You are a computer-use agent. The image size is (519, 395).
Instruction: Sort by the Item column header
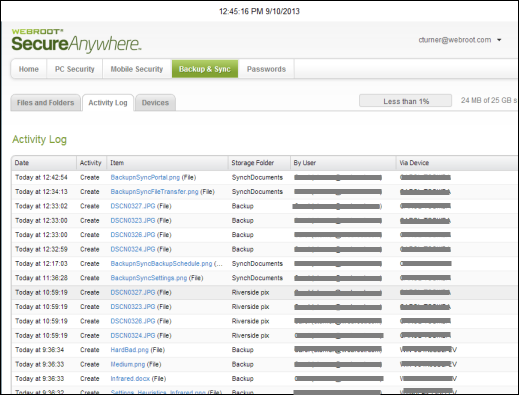[168, 163]
